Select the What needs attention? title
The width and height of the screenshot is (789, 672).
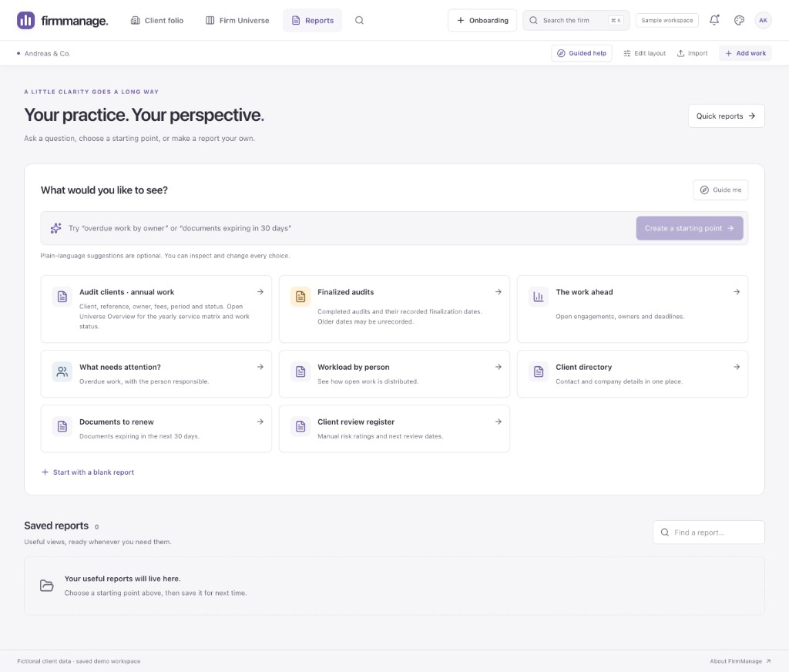120,367
